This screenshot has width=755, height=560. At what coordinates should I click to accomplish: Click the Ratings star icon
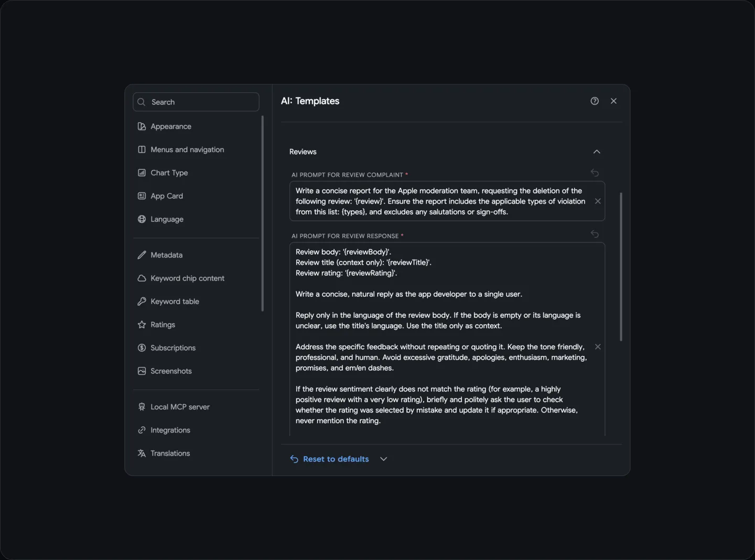142,325
